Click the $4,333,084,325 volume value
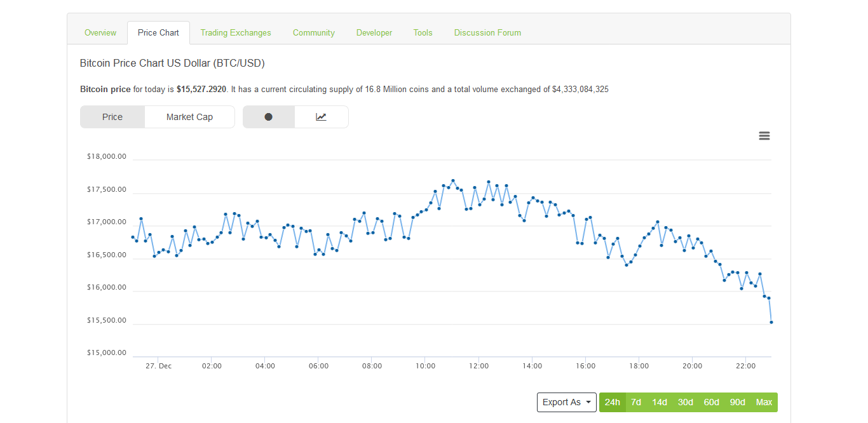This screenshot has width=868, height=423. (x=580, y=90)
